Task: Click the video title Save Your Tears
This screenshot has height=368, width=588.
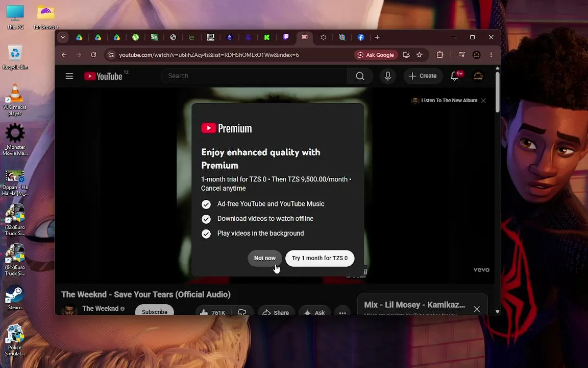Action: pos(146,294)
